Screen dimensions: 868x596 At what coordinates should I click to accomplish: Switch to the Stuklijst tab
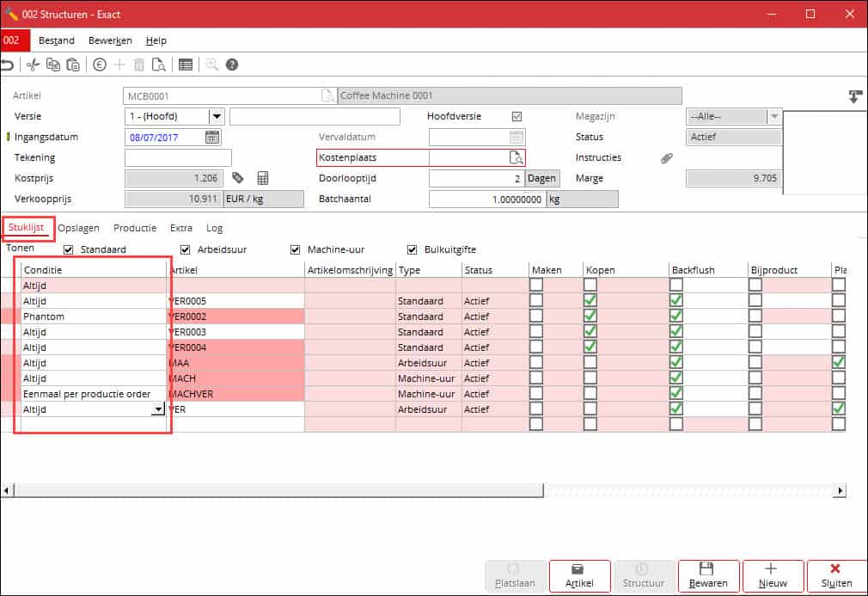[26, 228]
